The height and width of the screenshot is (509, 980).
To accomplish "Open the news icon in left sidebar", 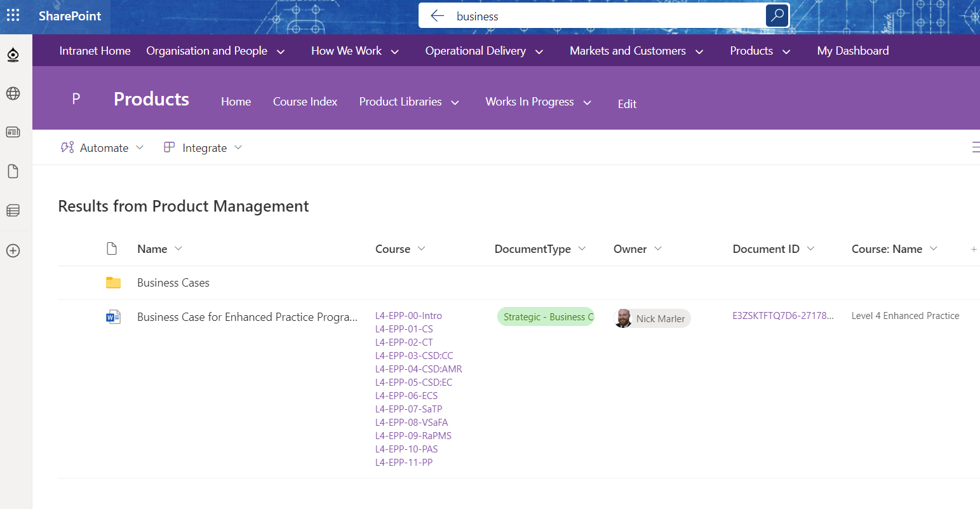I will [13, 132].
